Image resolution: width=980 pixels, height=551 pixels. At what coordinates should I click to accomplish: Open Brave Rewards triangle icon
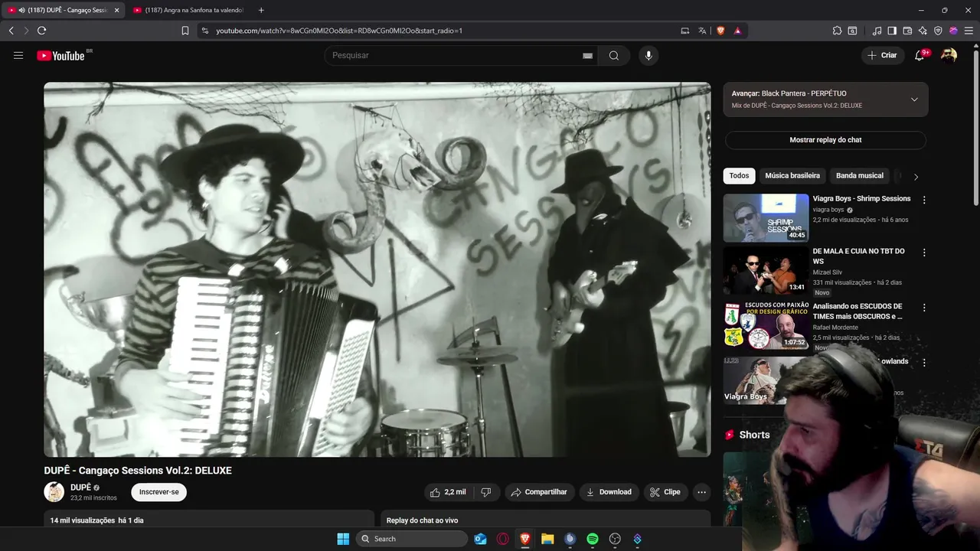[737, 31]
